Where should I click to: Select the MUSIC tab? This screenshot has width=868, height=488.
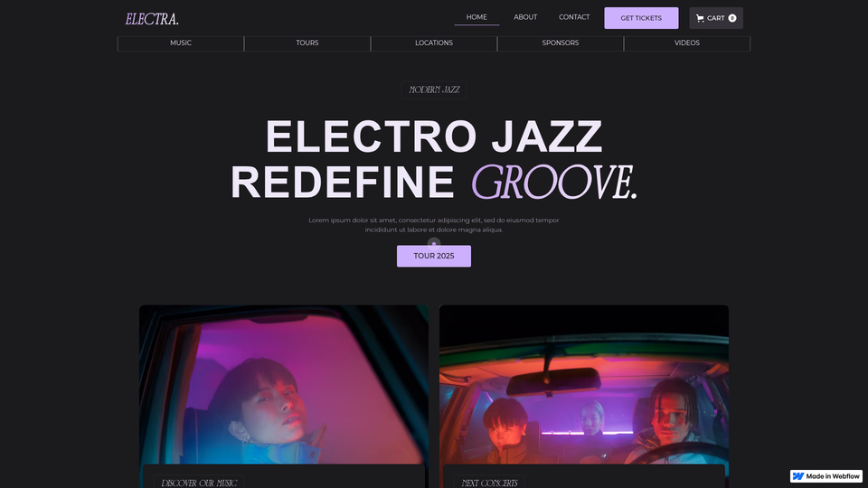click(x=181, y=43)
